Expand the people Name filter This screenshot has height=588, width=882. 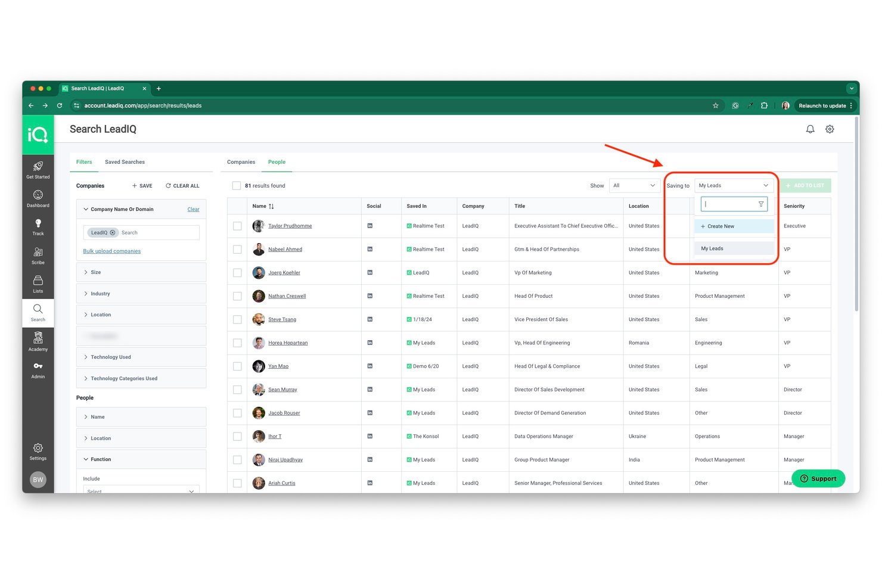pos(141,417)
